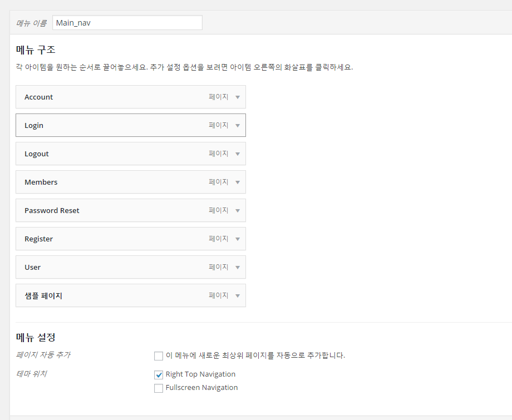
Task: Expand the Members item's arrow
Action: tap(238, 182)
